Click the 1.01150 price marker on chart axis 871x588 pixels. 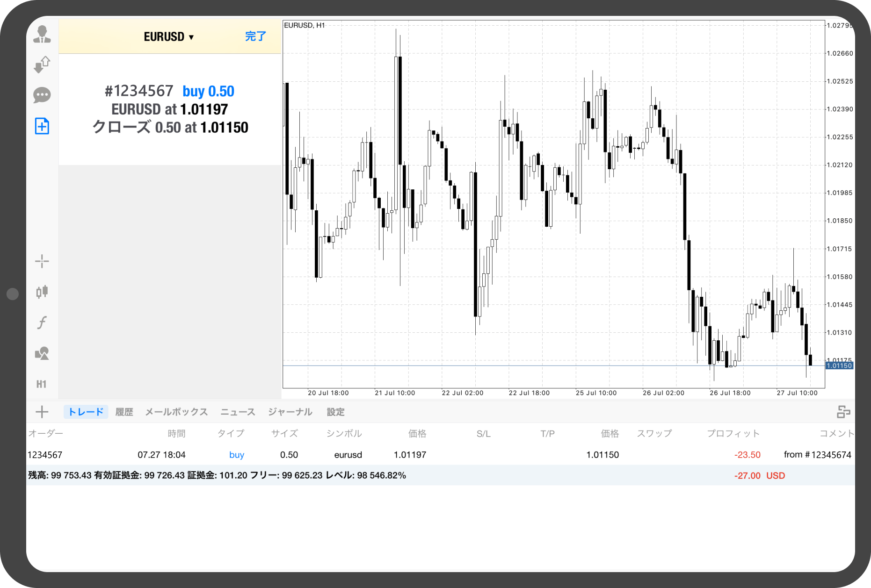click(x=839, y=366)
